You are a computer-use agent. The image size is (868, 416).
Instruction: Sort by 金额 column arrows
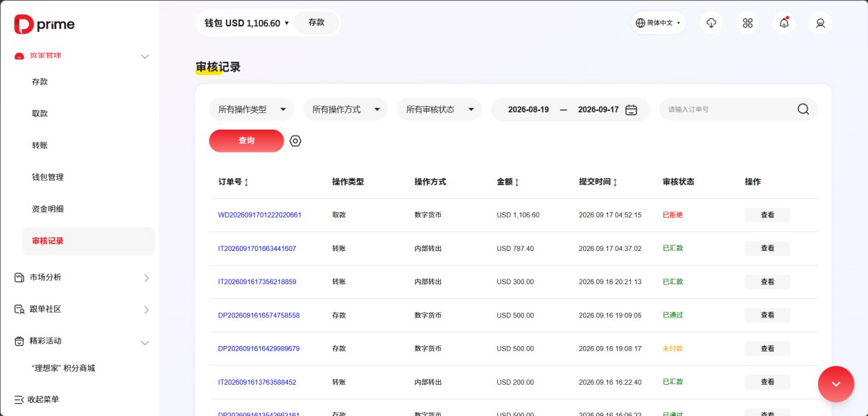click(517, 182)
